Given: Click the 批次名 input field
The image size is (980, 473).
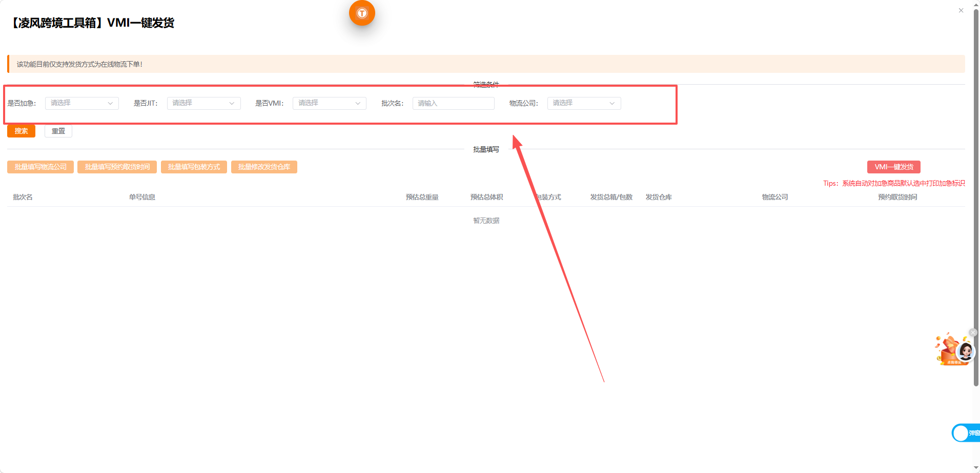Looking at the screenshot, I should coord(454,103).
